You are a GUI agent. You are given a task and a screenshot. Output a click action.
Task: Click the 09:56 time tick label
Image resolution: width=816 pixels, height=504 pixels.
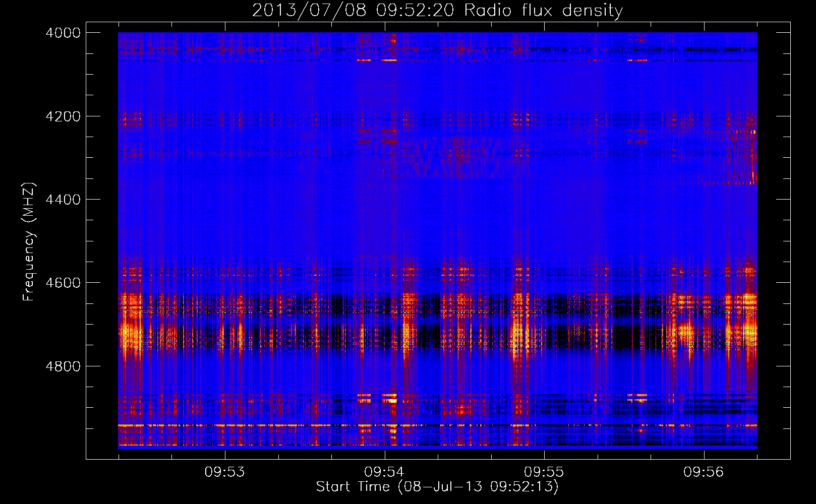704,472
